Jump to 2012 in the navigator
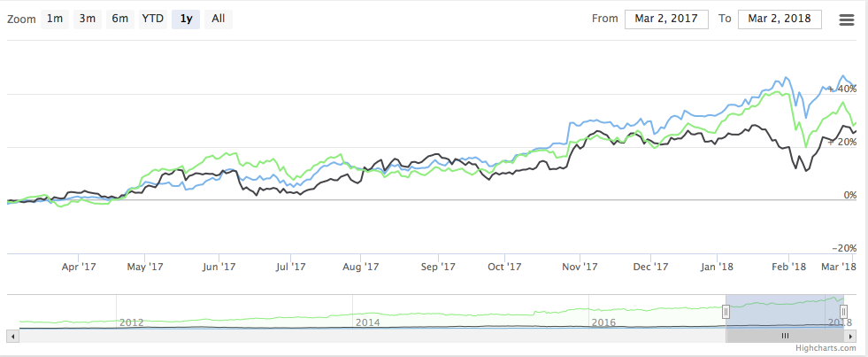Image resolution: width=868 pixels, height=357 pixels. pos(132,322)
